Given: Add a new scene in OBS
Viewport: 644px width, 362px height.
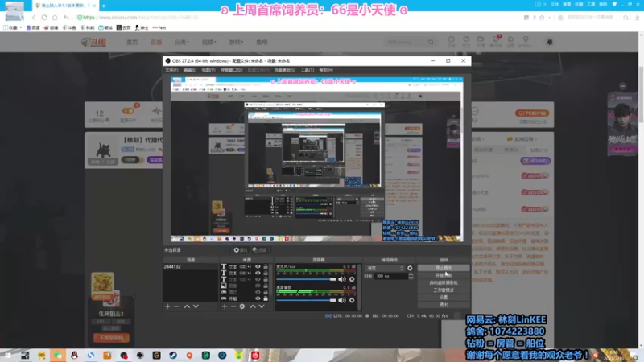Looking at the screenshot, I should (167, 306).
